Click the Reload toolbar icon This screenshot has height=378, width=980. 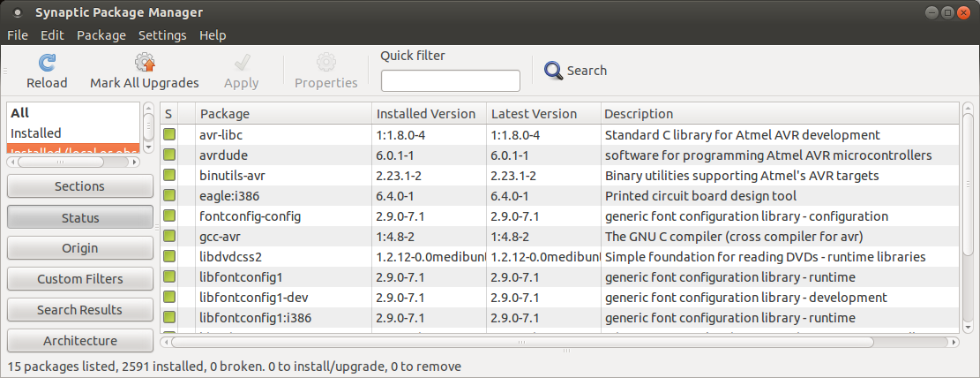tap(47, 63)
